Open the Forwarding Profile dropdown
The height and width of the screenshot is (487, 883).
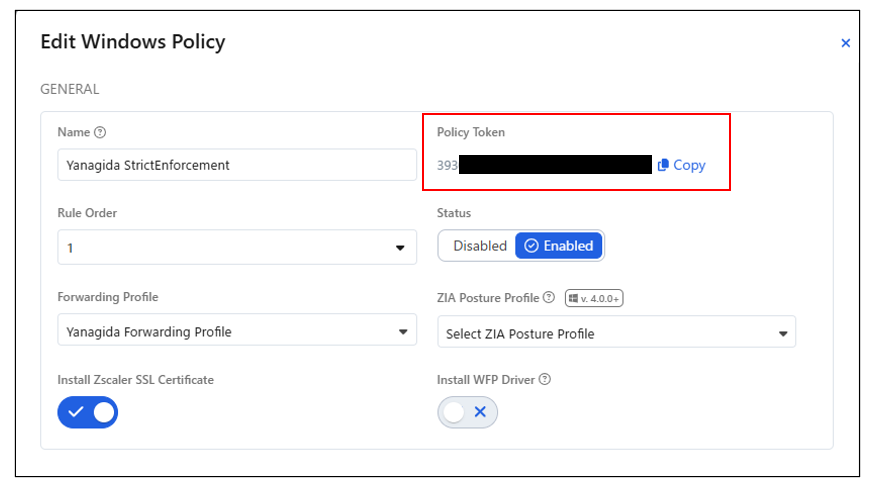237,330
